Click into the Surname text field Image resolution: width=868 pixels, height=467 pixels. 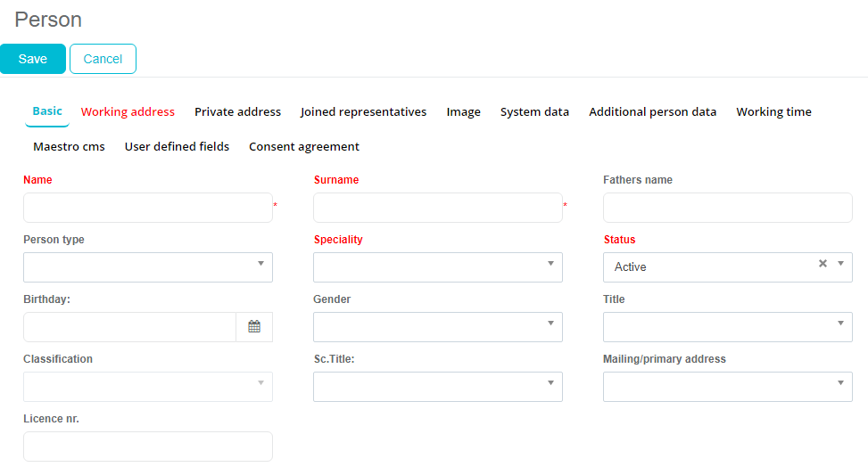click(x=437, y=208)
